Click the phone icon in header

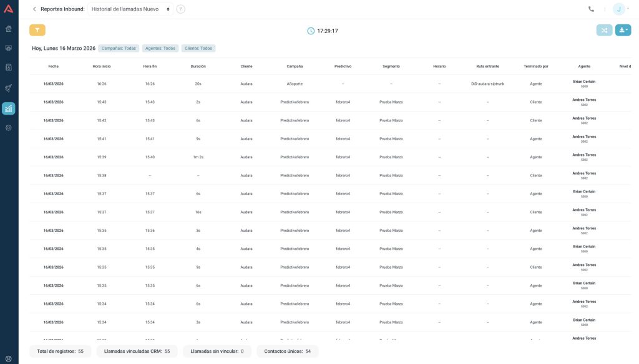click(x=591, y=9)
